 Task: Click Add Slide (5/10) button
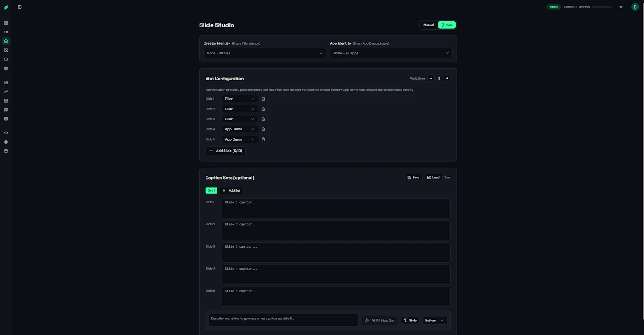click(x=225, y=151)
